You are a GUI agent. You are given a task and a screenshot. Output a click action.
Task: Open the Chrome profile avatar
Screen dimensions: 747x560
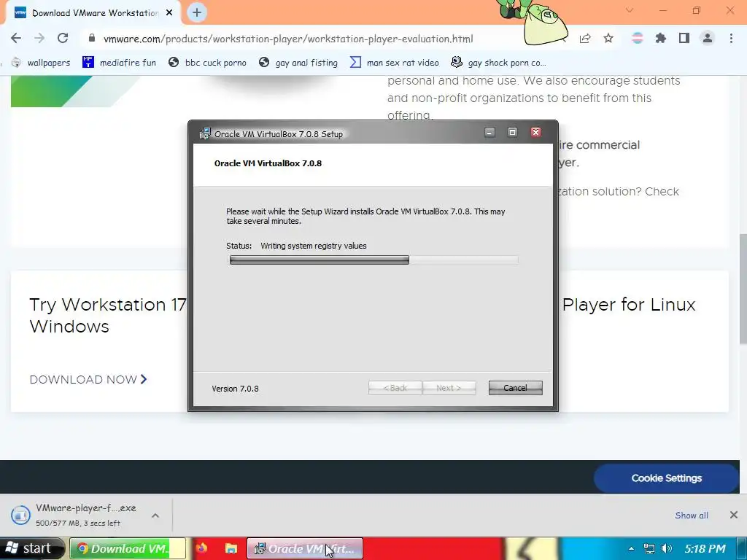point(708,38)
